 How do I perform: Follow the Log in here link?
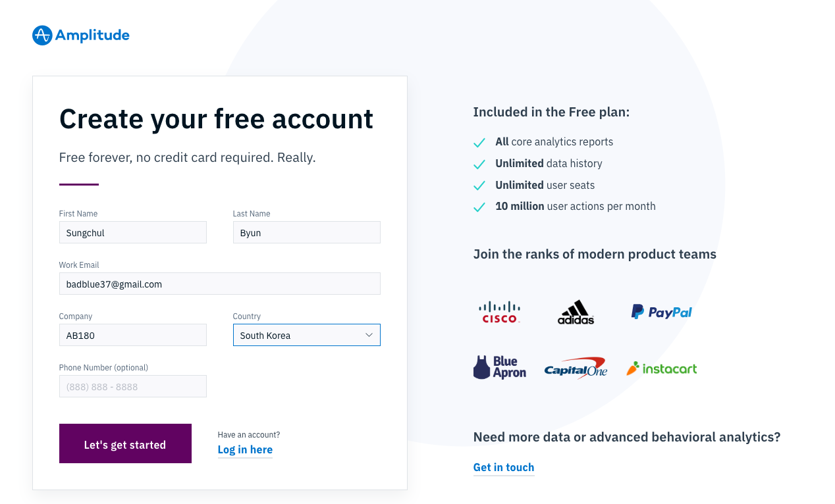(x=245, y=449)
